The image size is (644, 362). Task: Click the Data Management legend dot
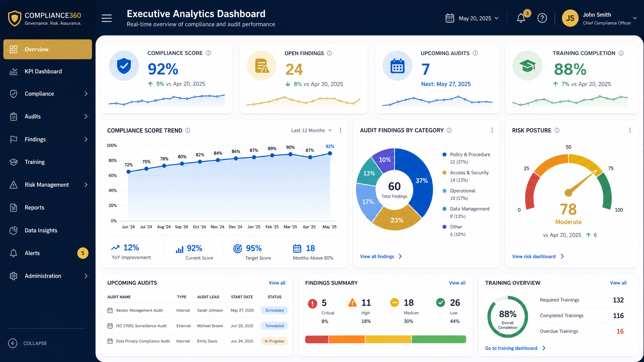pos(444,209)
